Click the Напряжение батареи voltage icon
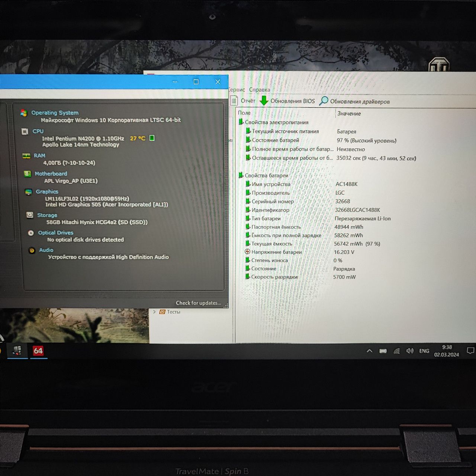The width and height of the screenshot is (476, 476). coord(247,252)
